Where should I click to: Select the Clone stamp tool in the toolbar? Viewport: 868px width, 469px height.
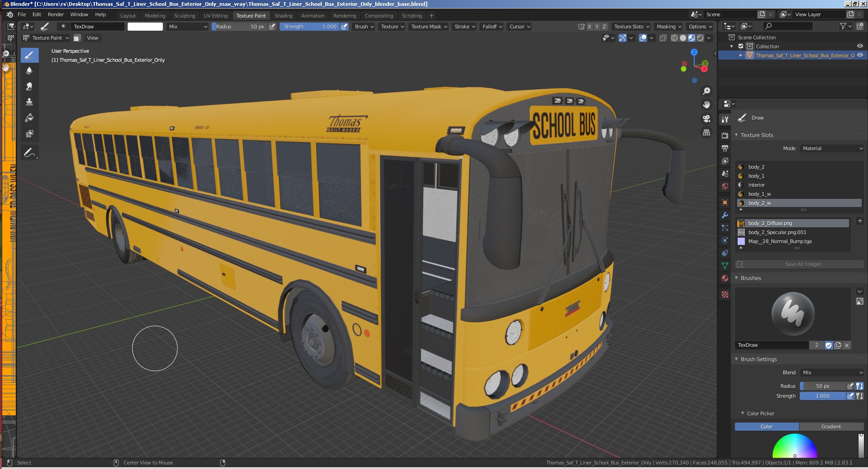29,102
